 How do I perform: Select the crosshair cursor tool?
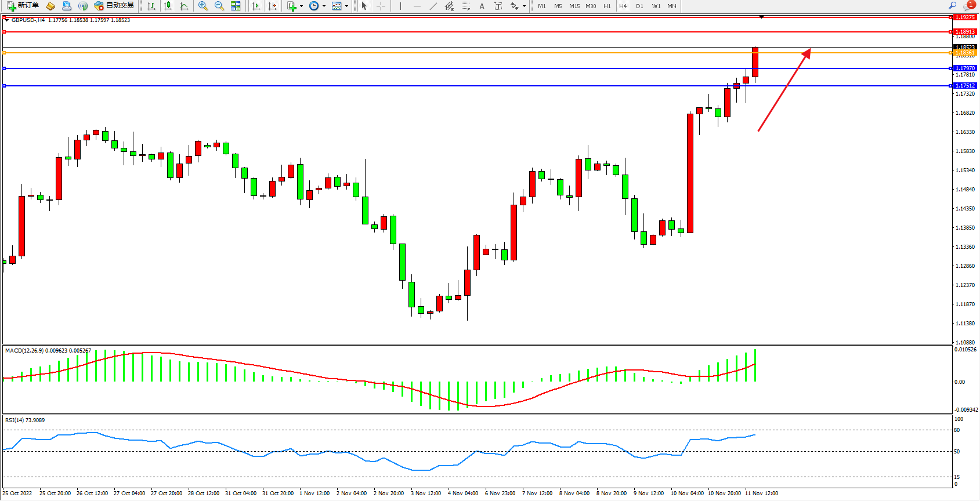[x=381, y=6]
